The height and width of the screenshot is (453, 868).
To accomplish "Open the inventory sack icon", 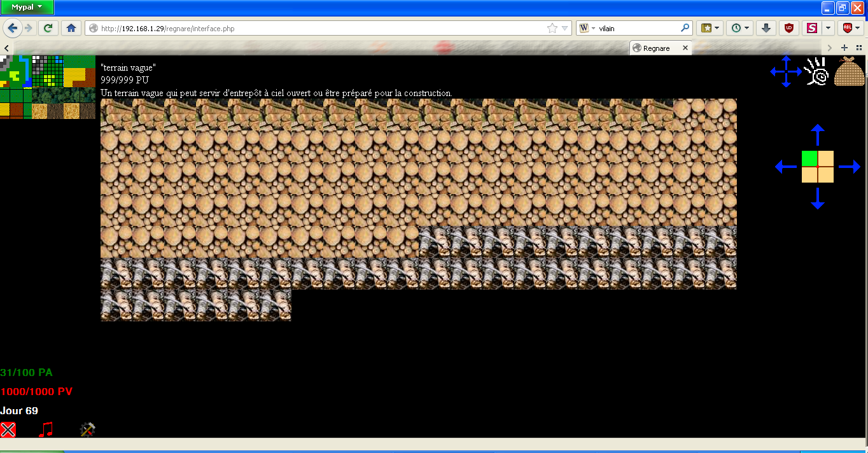I will [849, 71].
